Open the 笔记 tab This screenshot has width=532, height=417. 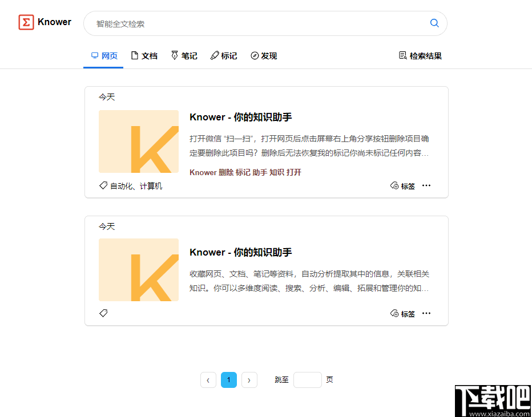[x=184, y=55]
